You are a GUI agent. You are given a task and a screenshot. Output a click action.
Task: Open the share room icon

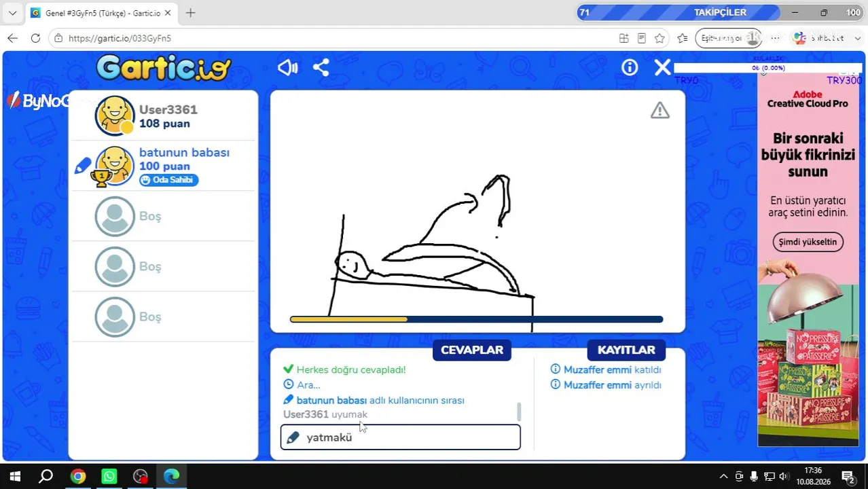click(321, 67)
